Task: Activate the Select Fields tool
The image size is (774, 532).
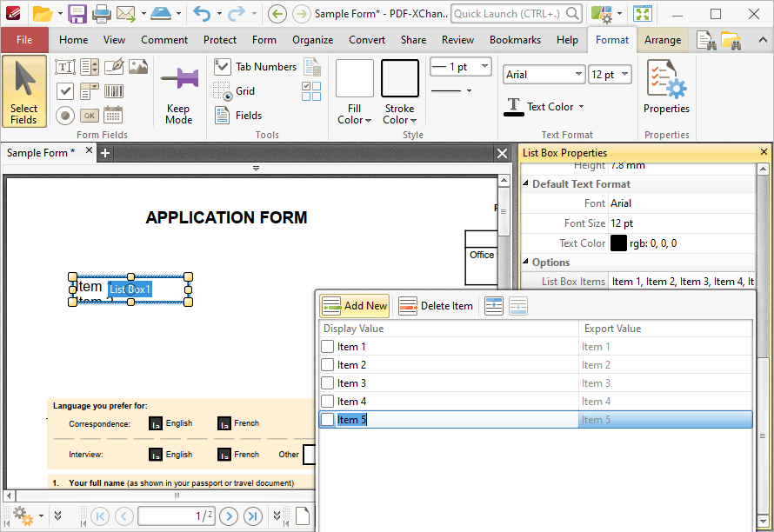Action: point(24,92)
